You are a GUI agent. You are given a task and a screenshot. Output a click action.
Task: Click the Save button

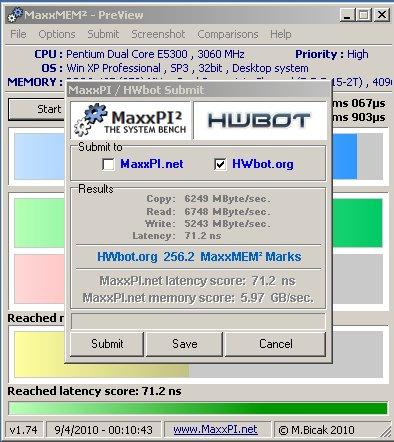(x=184, y=344)
